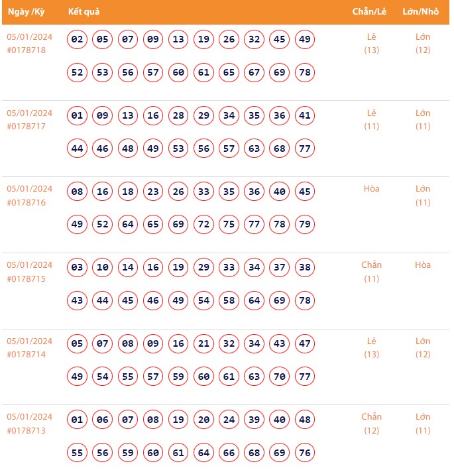This screenshot has width=454, height=476.
Task: Click number 02 ball in draw #0178718
Action: tap(78, 40)
